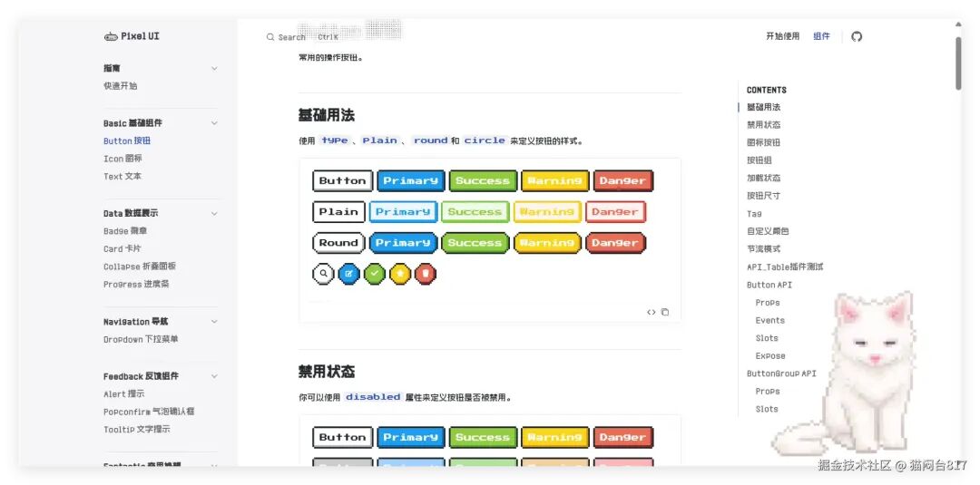Open the GitHub repository icon
Image resolution: width=980 pixels, height=485 pixels.
click(857, 37)
